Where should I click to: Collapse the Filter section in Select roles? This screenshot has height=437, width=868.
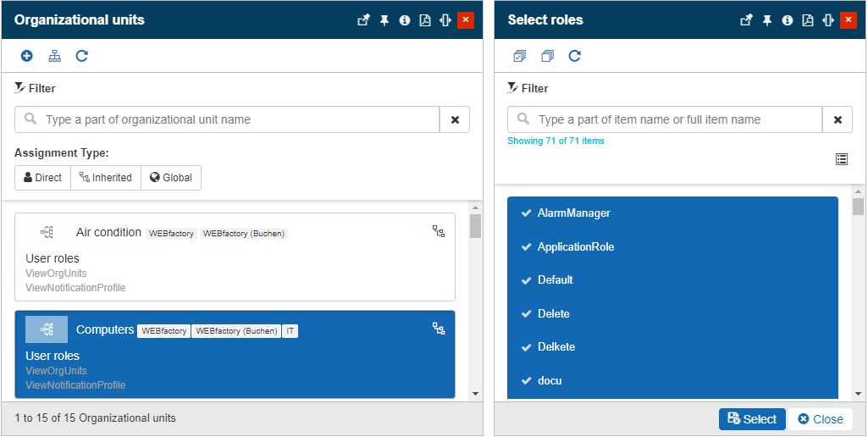click(x=528, y=88)
